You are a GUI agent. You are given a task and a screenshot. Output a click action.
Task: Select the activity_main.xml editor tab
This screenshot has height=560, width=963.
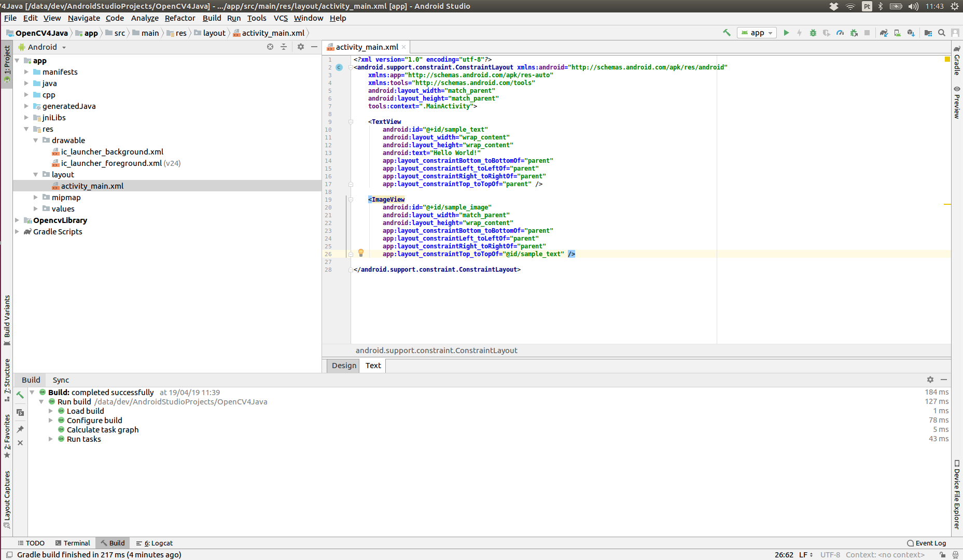coord(367,47)
